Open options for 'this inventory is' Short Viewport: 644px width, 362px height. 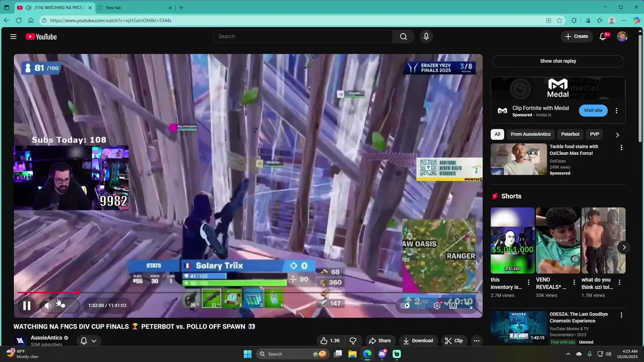point(528,283)
